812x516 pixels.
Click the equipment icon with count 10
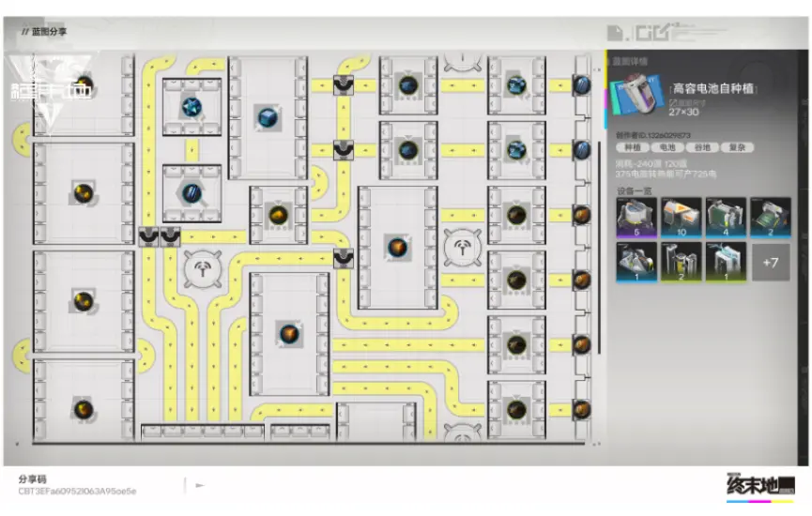coord(680,217)
